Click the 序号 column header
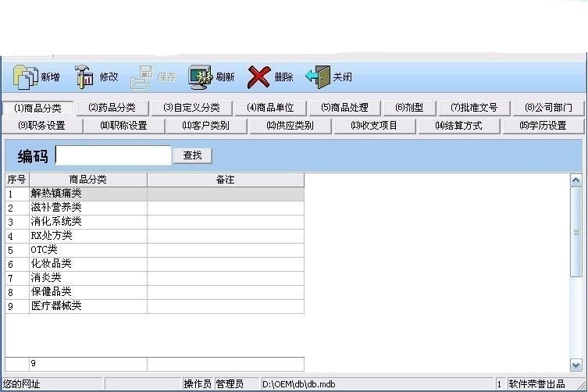 [17, 180]
